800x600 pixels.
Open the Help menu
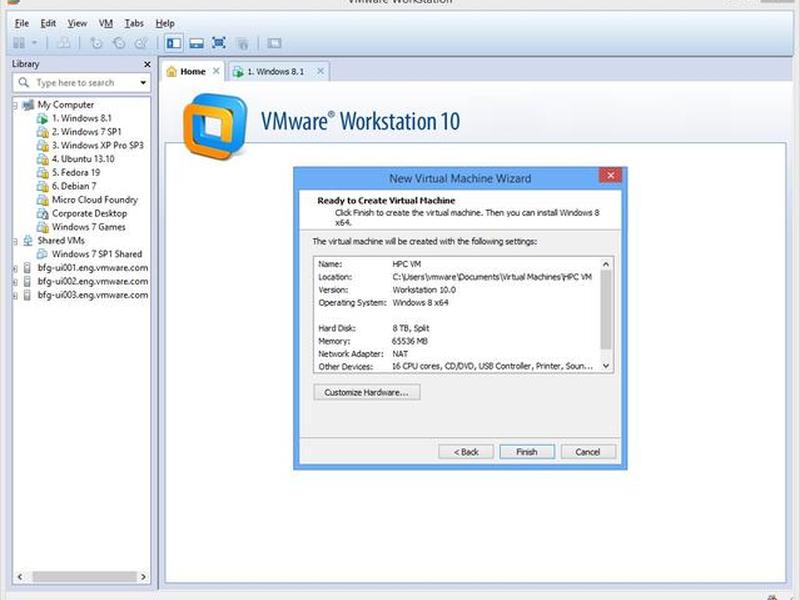[x=165, y=23]
